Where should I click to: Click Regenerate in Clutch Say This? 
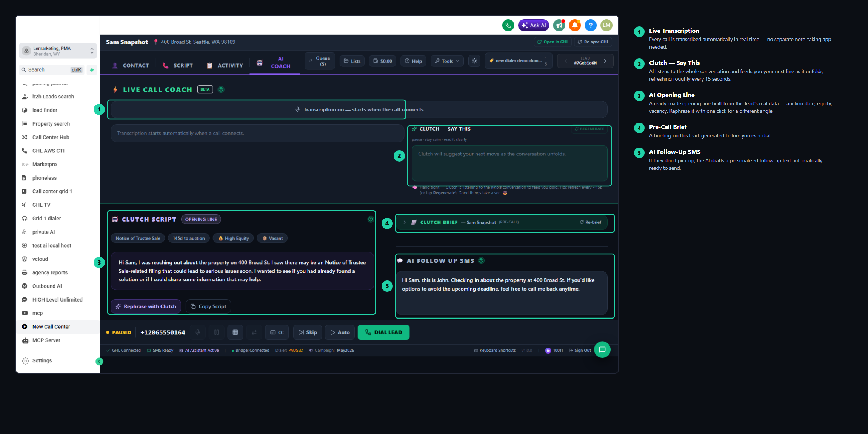click(589, 129)
